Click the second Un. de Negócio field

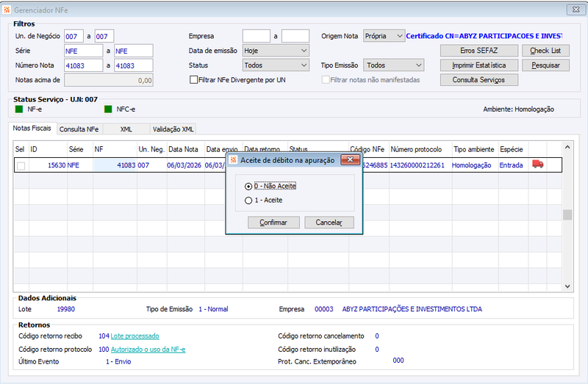click(x=104, y=36)
